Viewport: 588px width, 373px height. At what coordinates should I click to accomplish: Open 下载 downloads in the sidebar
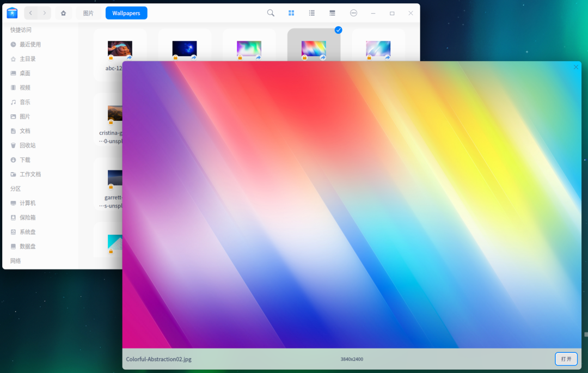pos(25,160)
